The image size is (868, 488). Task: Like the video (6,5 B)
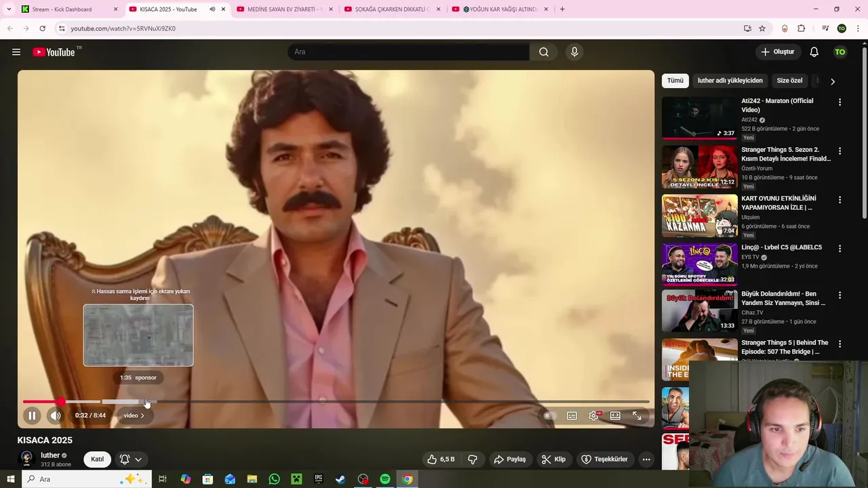coord(441,460)
